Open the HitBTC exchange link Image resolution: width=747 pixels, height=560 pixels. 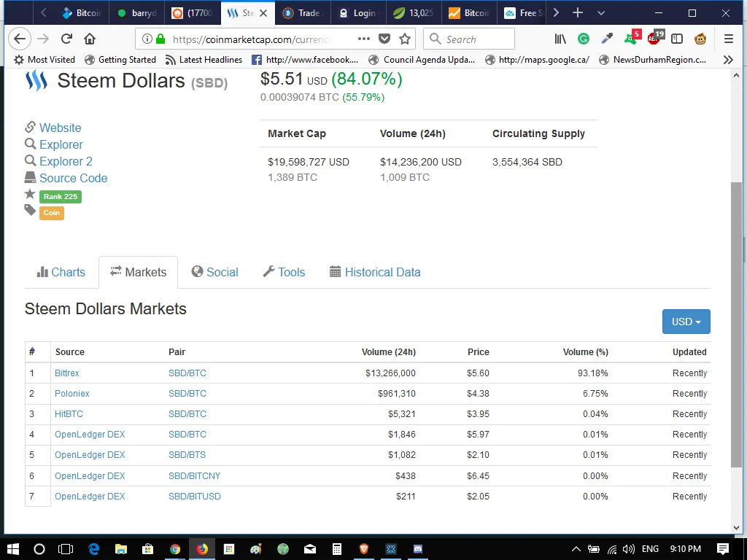69,414
